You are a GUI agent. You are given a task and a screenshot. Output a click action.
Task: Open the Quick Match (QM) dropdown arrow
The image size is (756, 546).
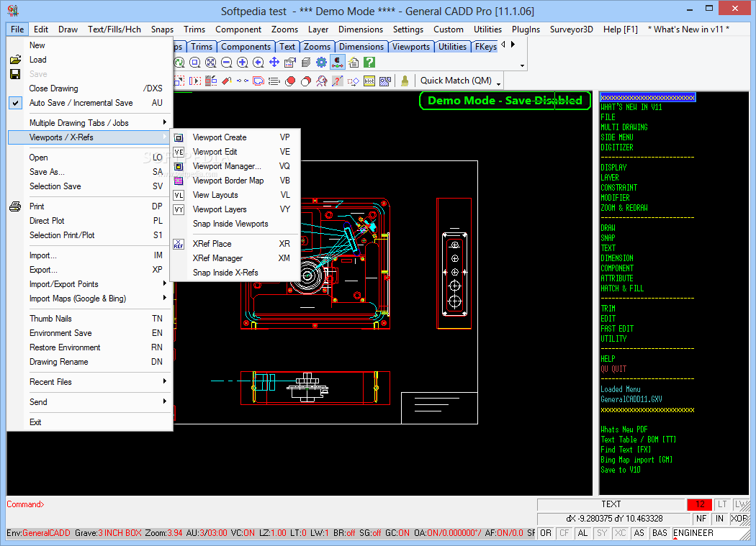(498, 85)
